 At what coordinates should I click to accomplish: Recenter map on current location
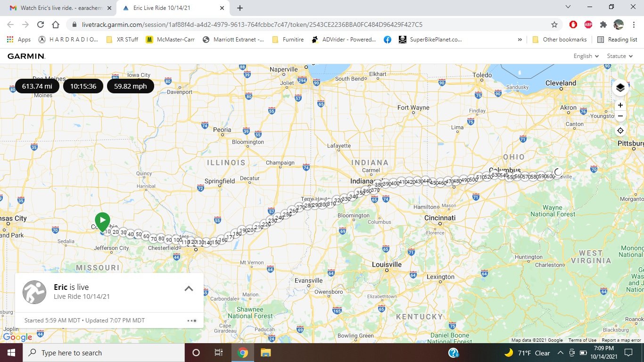620,131
